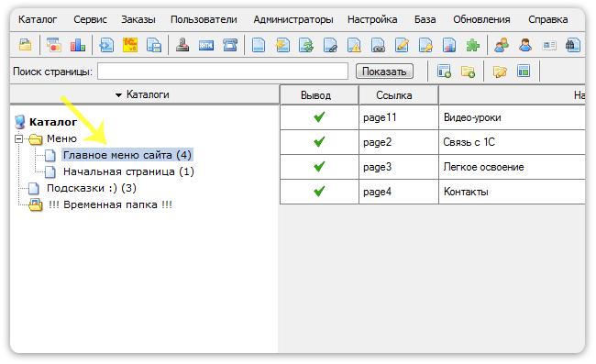Click the blank page toolbar icon
The width and height of the screenshot is (596, 364).
click(259, 45)
